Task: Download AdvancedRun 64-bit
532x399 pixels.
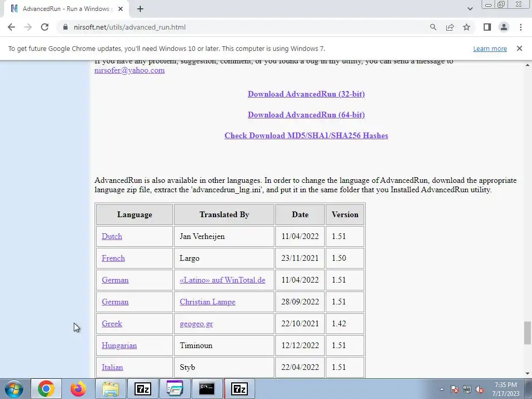Action: click(306, 115)
